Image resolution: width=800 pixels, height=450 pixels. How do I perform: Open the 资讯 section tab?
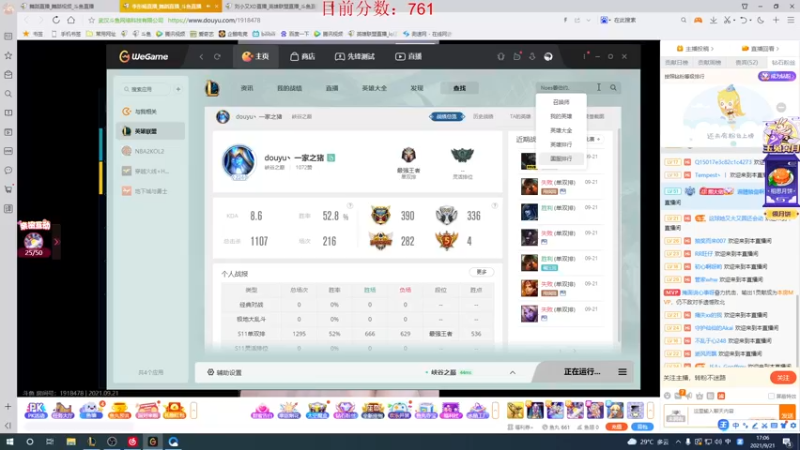tap(247, 88)
